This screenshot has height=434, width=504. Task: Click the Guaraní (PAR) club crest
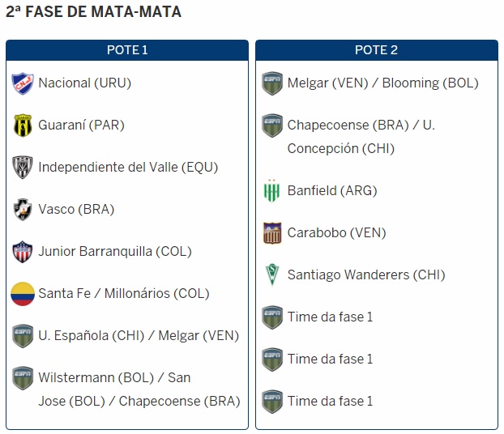[23, 126]
